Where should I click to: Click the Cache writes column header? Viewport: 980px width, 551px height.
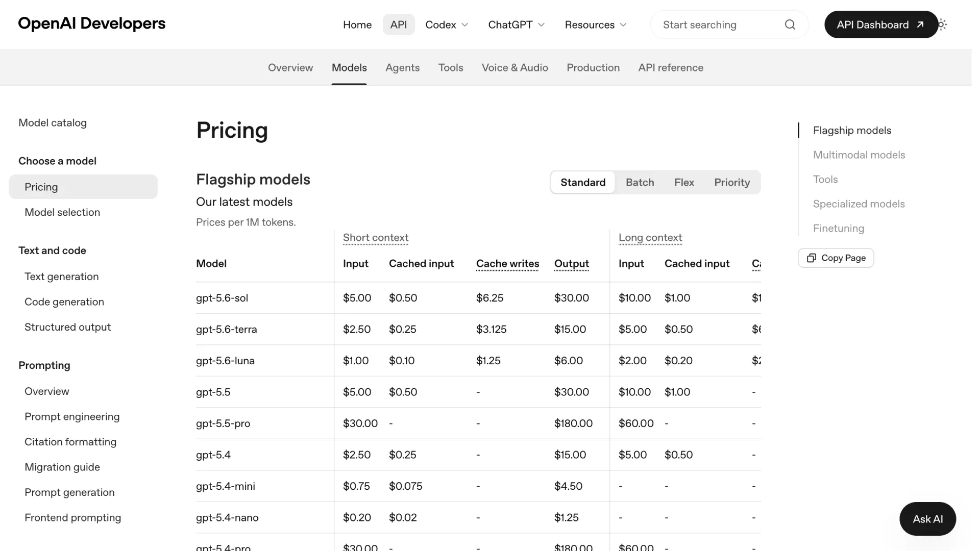(507, 264)
